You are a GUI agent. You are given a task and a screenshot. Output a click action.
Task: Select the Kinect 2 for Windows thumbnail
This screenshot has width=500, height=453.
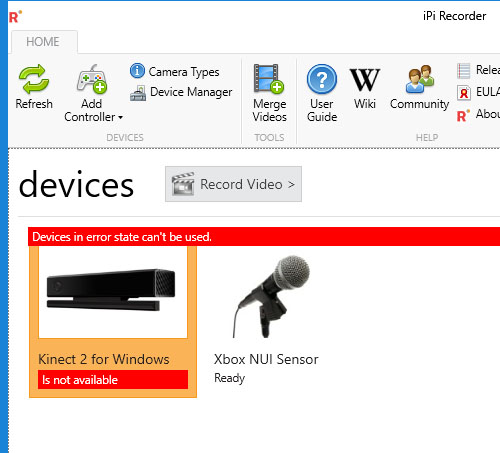[x=113, y=292]
